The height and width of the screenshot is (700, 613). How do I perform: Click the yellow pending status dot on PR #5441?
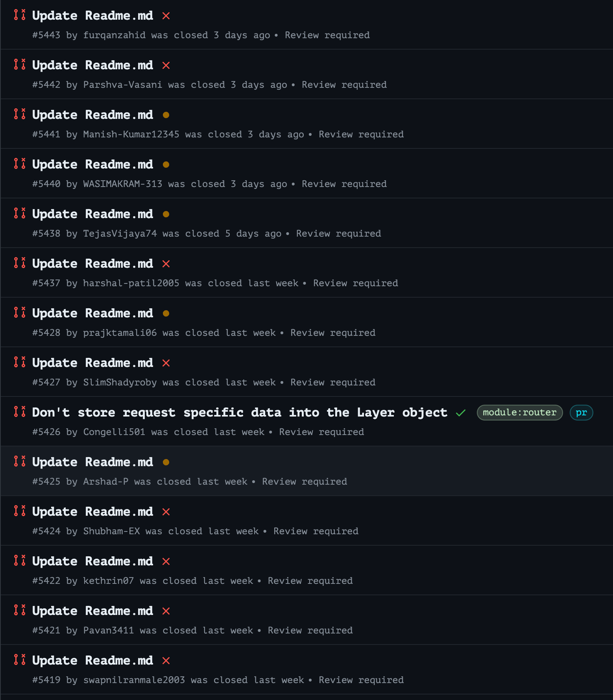tap(166, 115)
